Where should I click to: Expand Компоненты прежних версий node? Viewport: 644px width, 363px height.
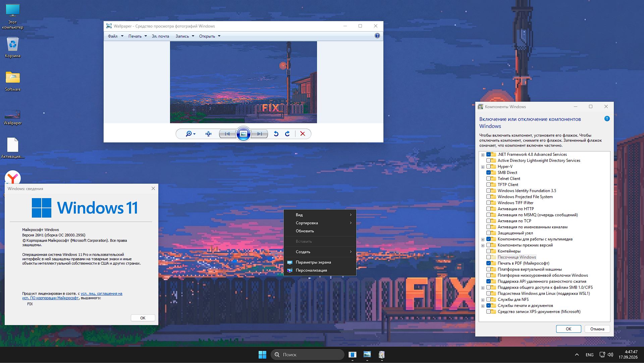point(483,245)
